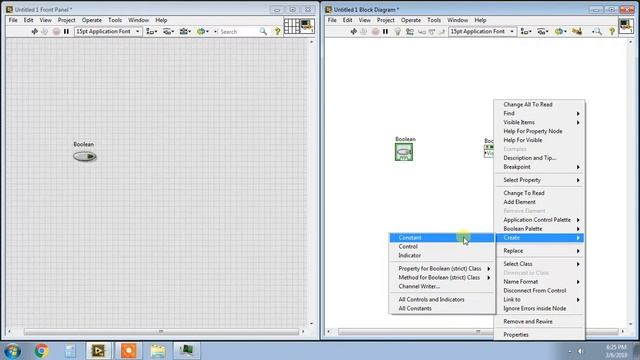The width and height of the screenshot is (640, 360).
Task: Toggle the Boolean switch on Front Panel
Action: (84, 156)
